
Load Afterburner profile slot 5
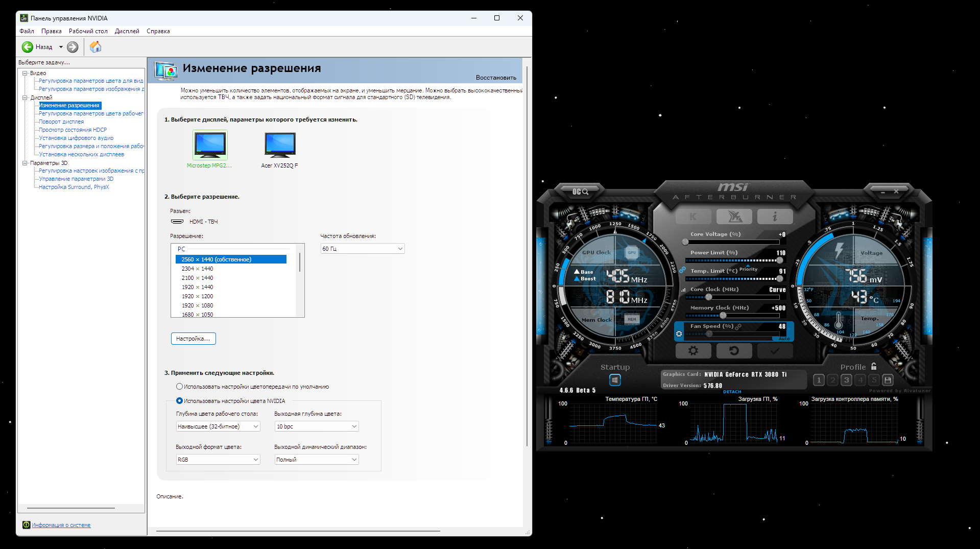click(x=874, y=380)
